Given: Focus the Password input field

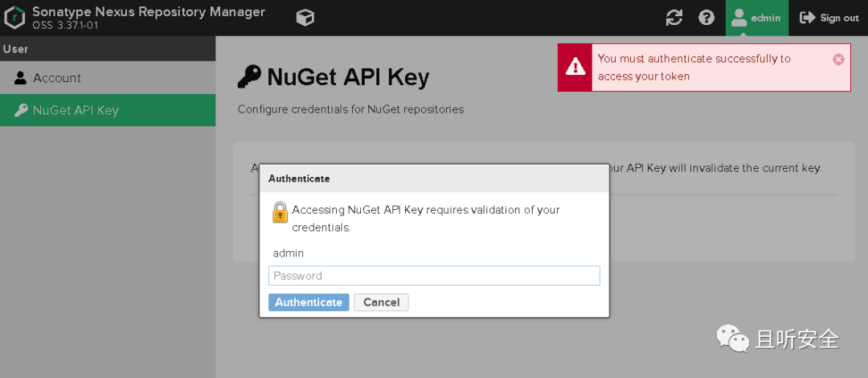Looking at the screenshot, I should 434,276.
